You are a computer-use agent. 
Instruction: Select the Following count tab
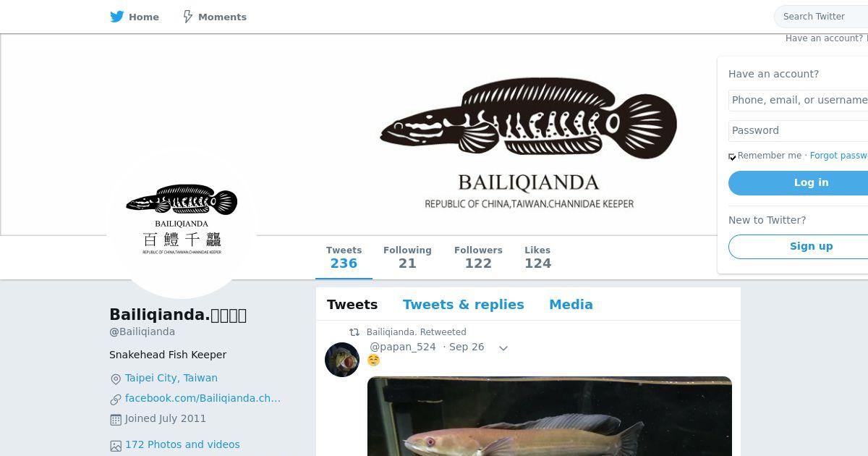tap(407, 257)
